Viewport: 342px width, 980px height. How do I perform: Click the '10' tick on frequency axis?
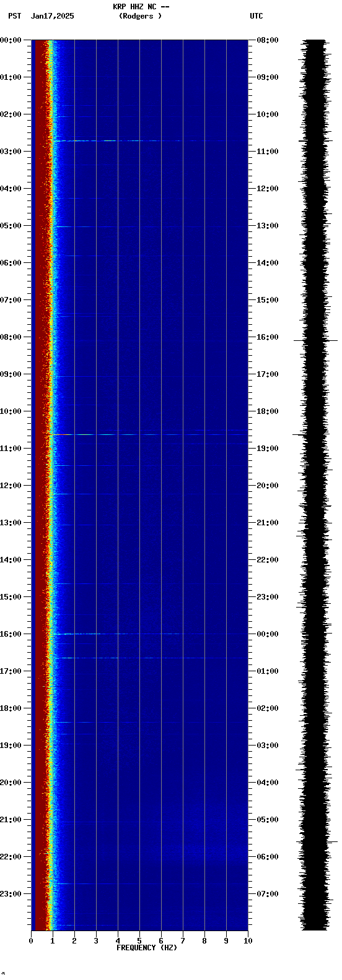(x=248, y=941)
